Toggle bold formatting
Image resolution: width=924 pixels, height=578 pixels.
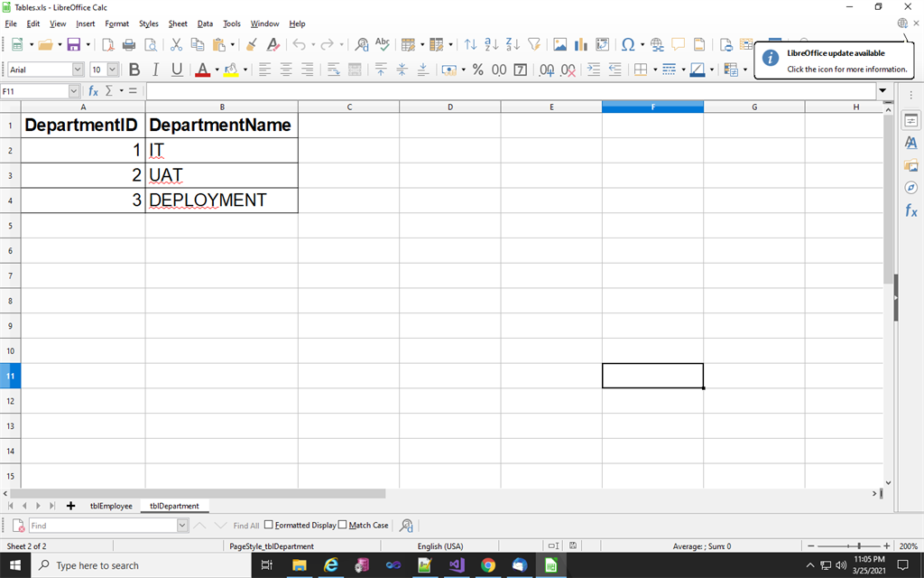[x=134, y=69]
